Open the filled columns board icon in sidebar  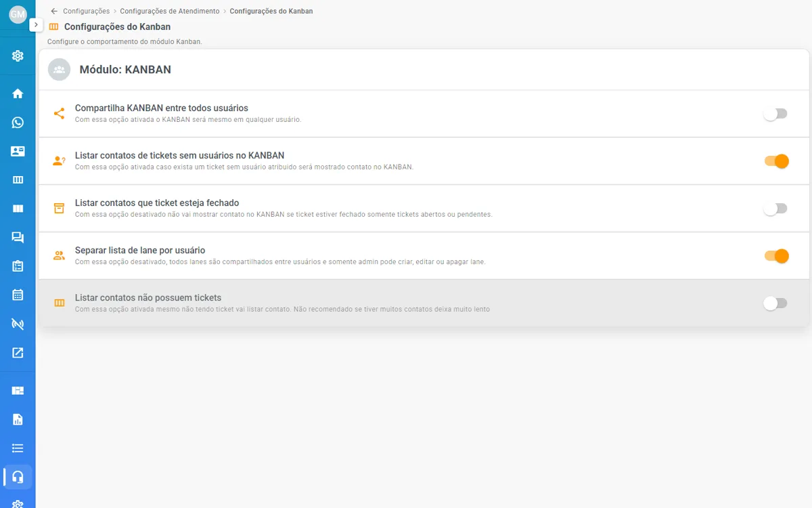(18, 209)
